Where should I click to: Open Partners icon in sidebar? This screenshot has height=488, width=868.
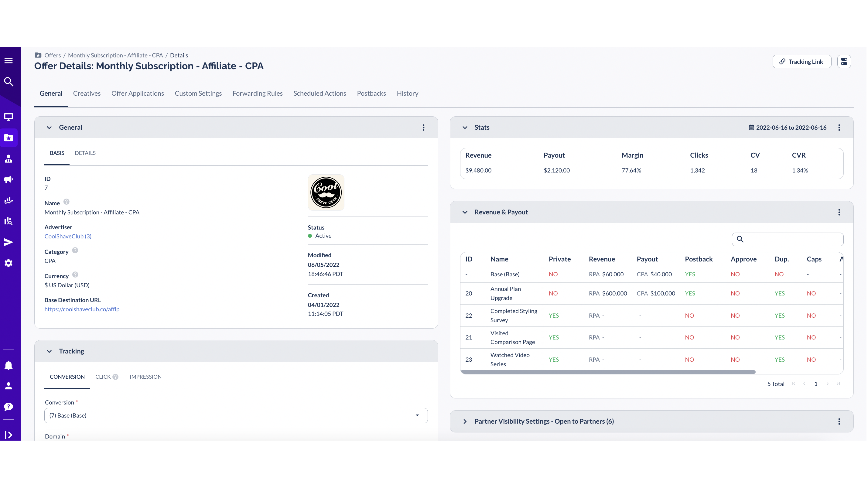click(x=9, y=159)
